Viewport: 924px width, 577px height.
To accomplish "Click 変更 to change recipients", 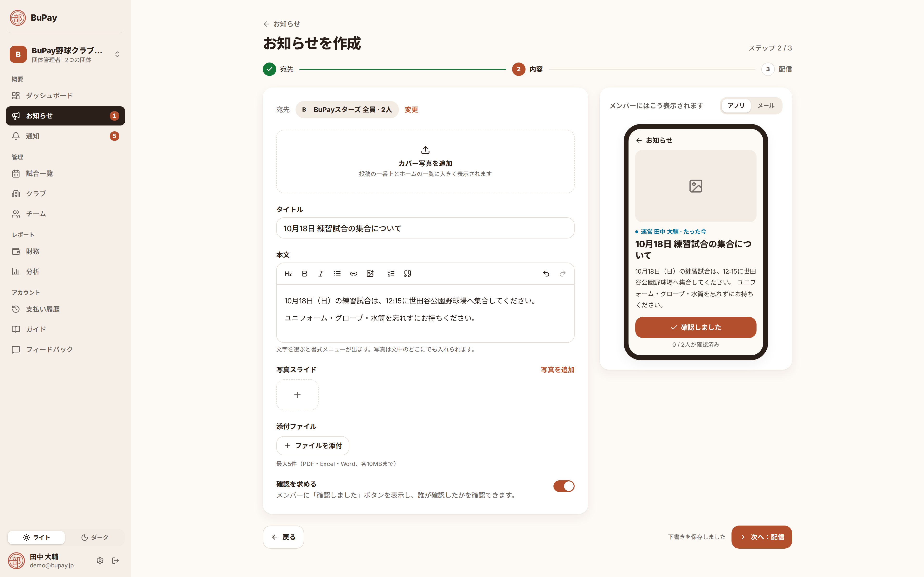I will pos(411,110).
